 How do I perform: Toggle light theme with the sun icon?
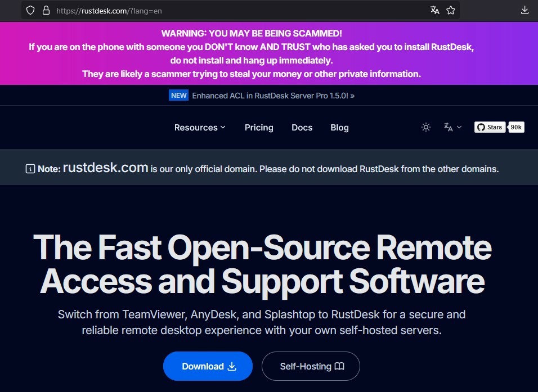(x=426, y=127)
